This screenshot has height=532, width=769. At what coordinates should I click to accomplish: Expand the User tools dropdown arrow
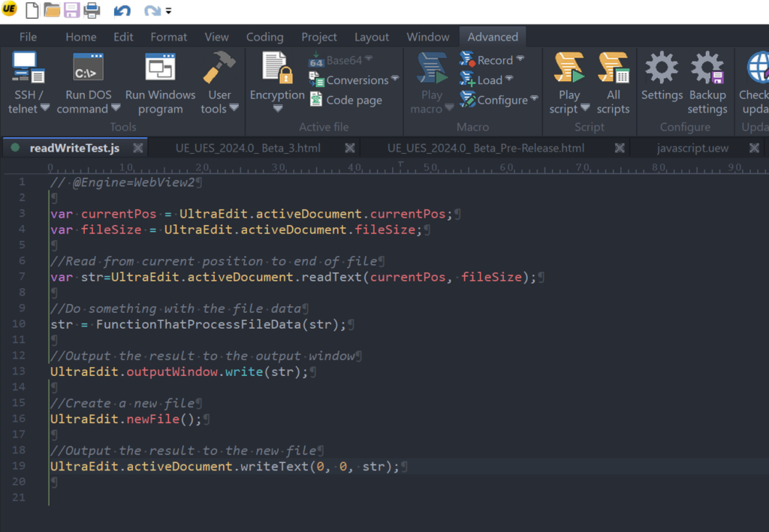234,107
